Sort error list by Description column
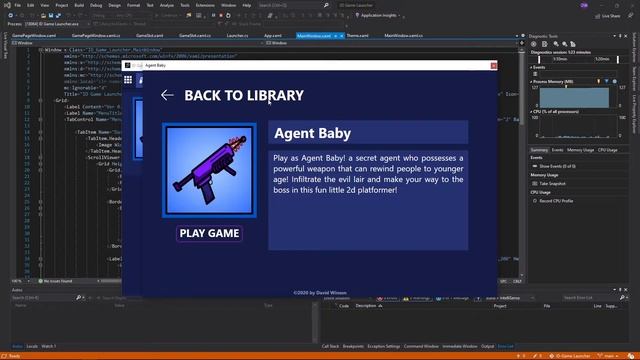640x360 pixels. (366, 306)
